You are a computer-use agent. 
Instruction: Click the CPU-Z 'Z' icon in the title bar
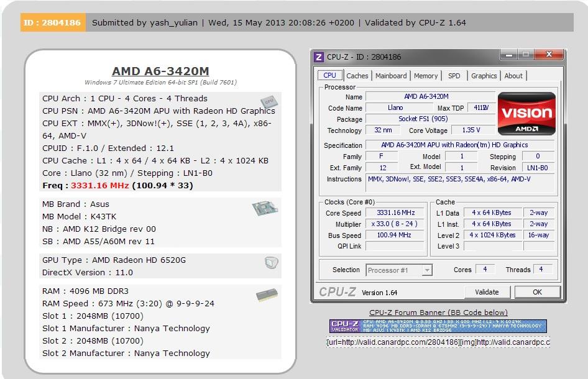pyautogui.click(x=319, y=56)
